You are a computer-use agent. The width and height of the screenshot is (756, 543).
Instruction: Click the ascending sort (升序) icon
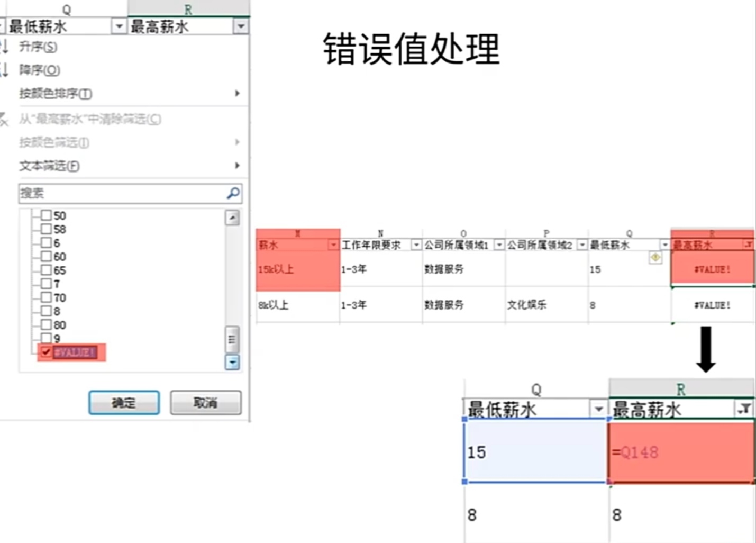coord(4,47)
